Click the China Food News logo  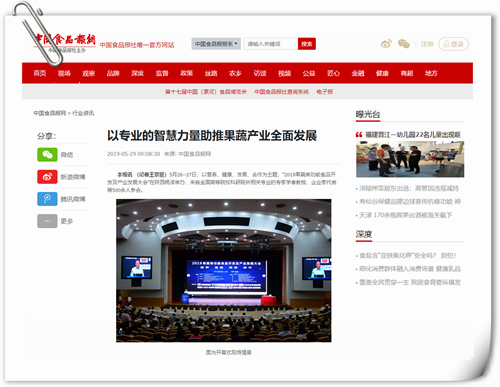tap(64, 43)
